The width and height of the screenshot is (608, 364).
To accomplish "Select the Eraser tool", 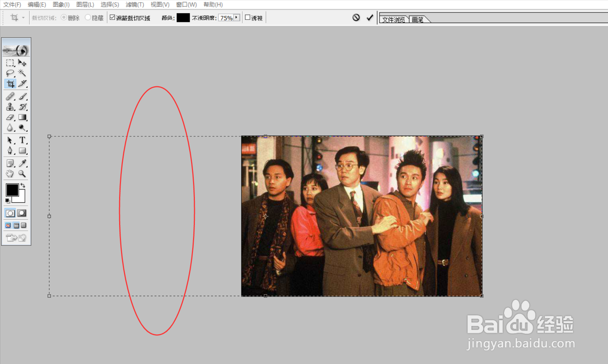I will click(10, 118).
